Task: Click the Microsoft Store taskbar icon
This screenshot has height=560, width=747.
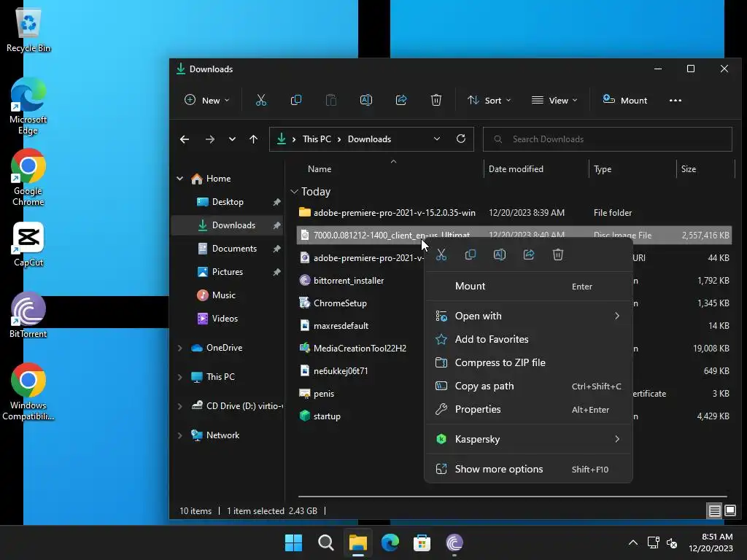Action: point(422,542)
